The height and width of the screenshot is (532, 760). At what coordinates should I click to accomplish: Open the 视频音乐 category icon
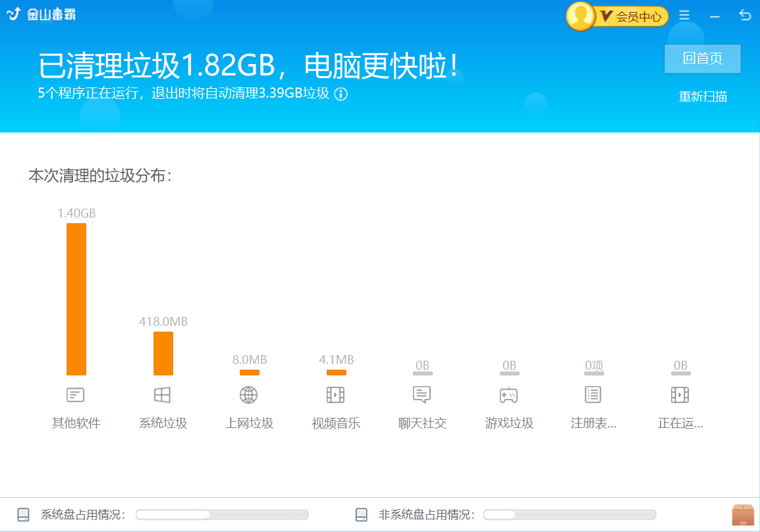point(336,394)
